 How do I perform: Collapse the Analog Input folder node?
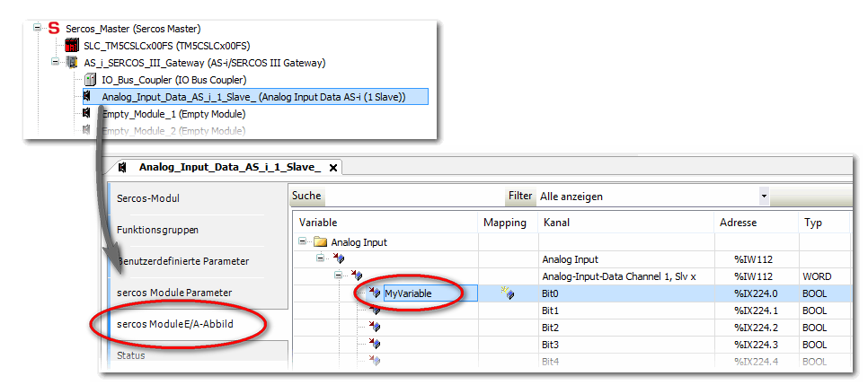click(x=302, y=241)
